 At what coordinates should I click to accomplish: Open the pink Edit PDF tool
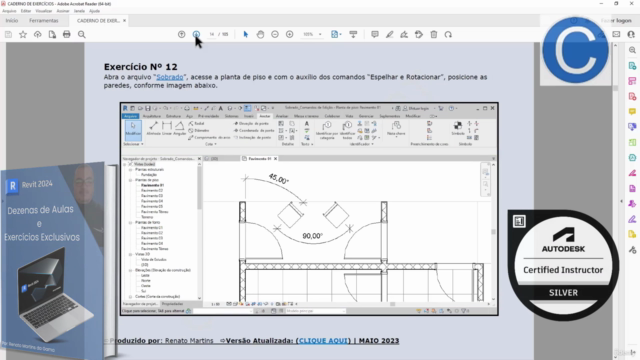tap(632, 81)
